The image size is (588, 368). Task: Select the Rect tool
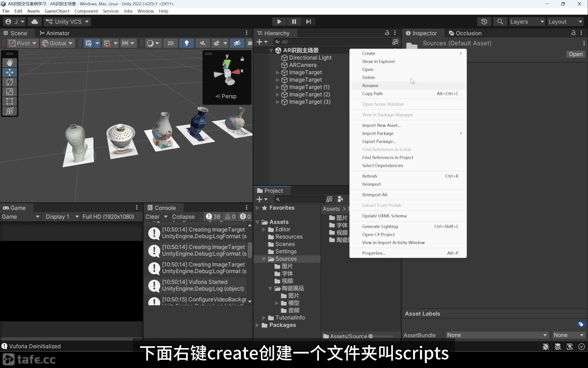[x=9, y=101]
